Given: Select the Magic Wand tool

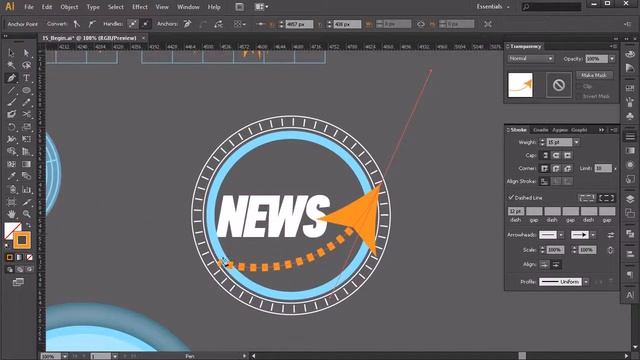Looking at the screenshot, I should pos(11,65).
